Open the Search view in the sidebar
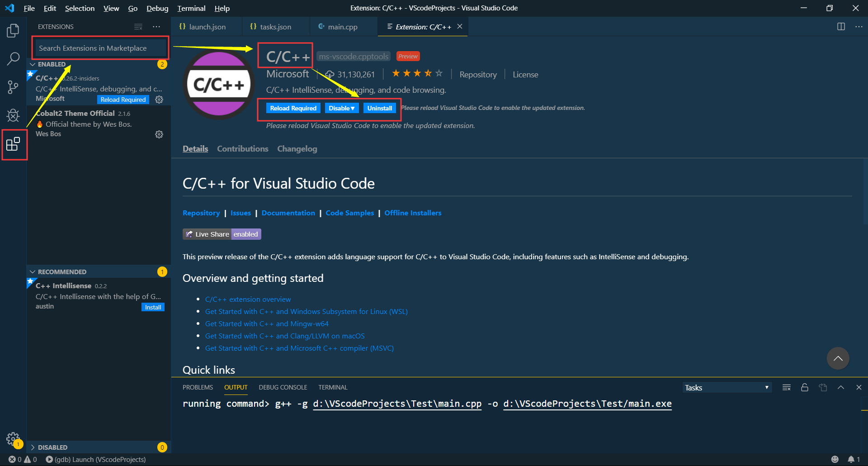 click(x=13, y=59)
